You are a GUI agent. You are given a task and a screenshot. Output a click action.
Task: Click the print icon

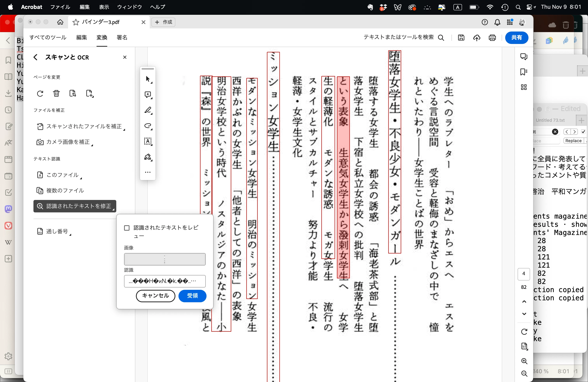coord(492,38)
